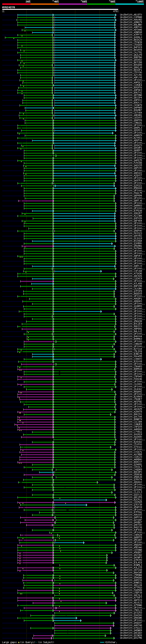Select the UniRef100_P84175 label
This screenshot has width=146, height=644.
[x=131, y=193]
